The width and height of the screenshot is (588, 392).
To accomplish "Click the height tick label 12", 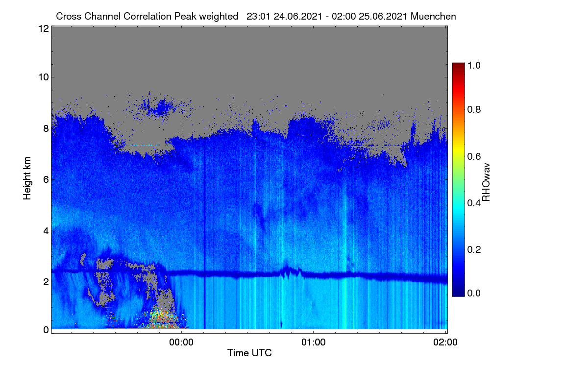I will (43, 28).
